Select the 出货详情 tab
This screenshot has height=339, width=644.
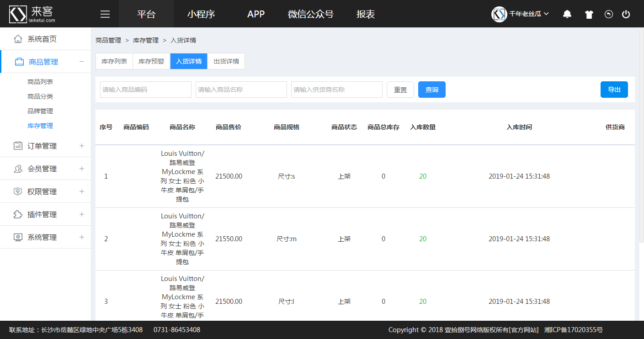click(226, 61)
